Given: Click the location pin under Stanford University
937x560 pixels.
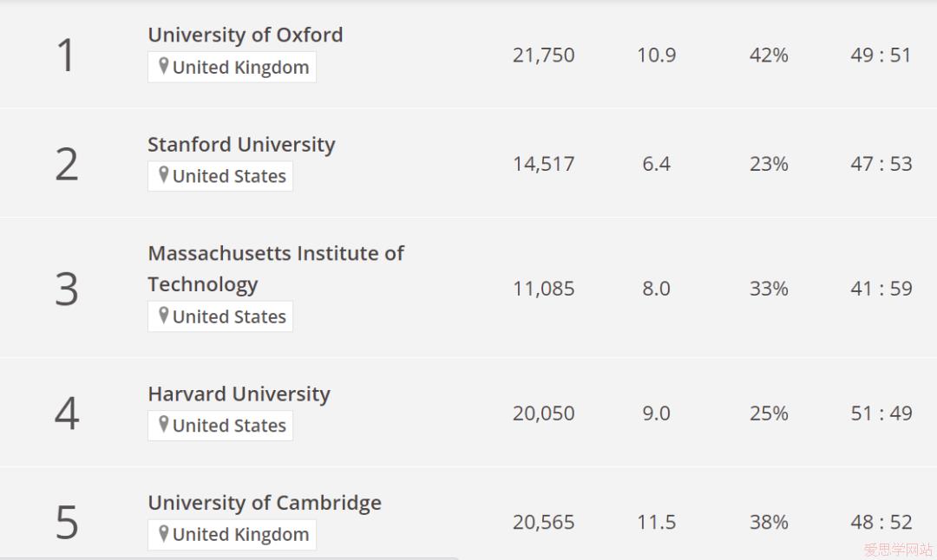Looking at the screenshot, I should [x=163, y=175].
